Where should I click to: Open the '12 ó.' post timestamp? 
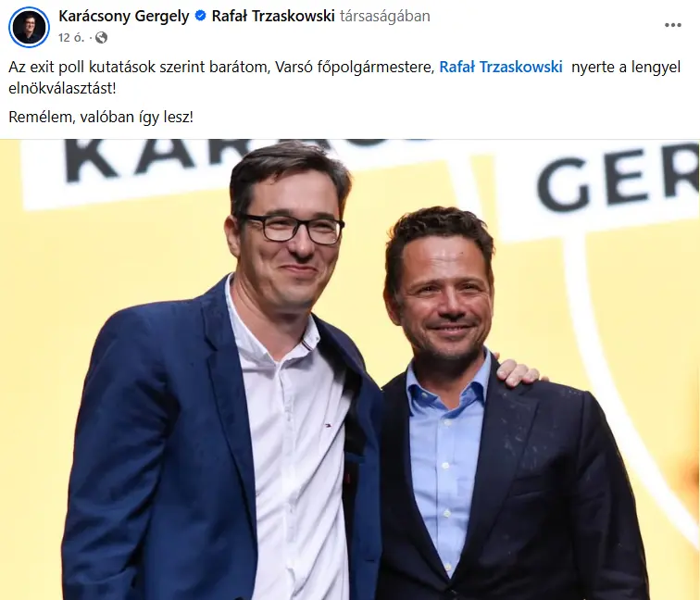71,37
